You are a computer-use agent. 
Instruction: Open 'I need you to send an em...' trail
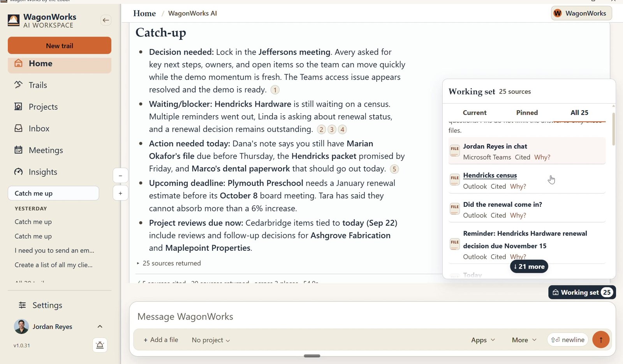point(55,251)
